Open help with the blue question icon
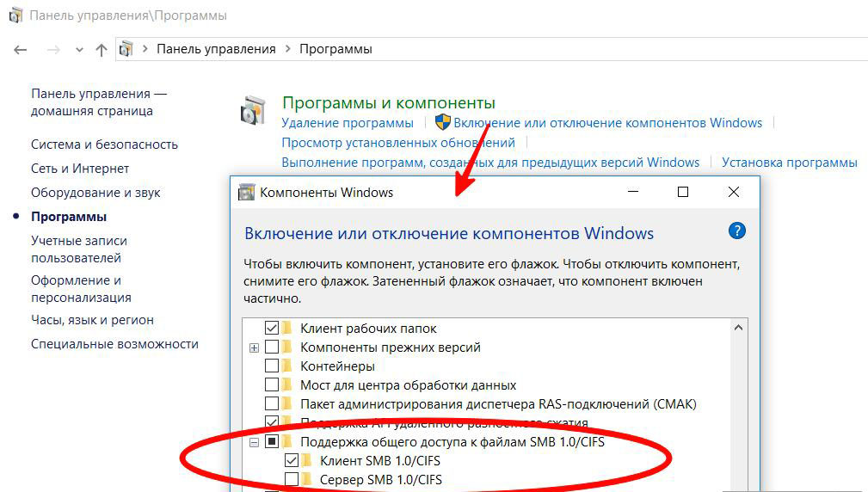 [736, 231]
